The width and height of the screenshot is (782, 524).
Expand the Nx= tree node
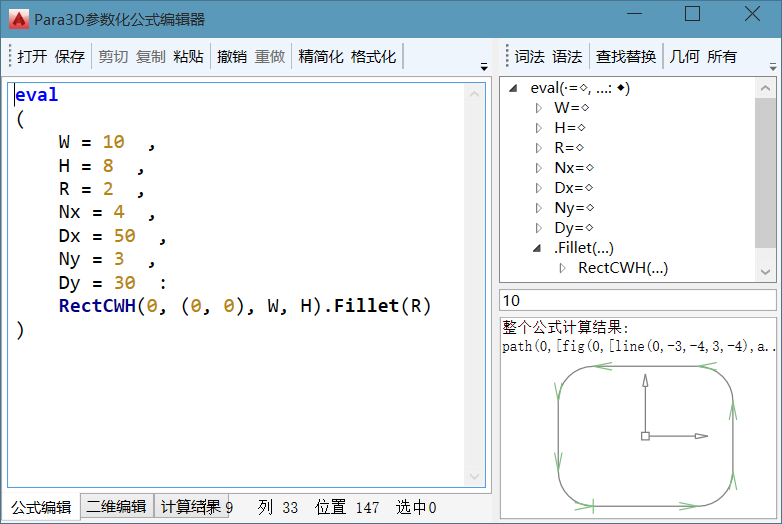[539, 168]
